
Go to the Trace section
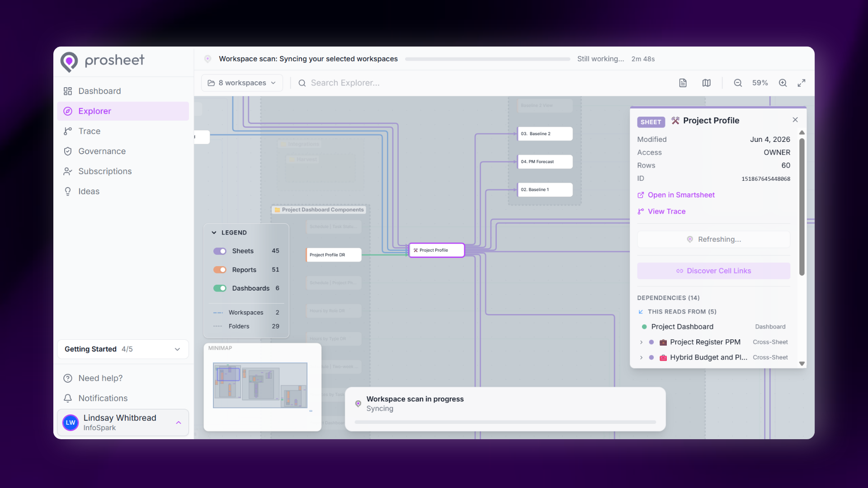pos(123,131)
